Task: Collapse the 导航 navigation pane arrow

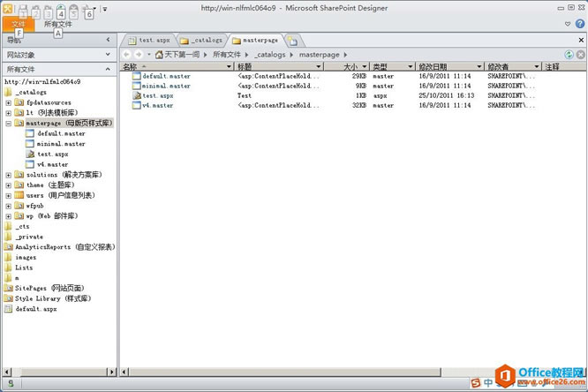Action: pos(108,40)
